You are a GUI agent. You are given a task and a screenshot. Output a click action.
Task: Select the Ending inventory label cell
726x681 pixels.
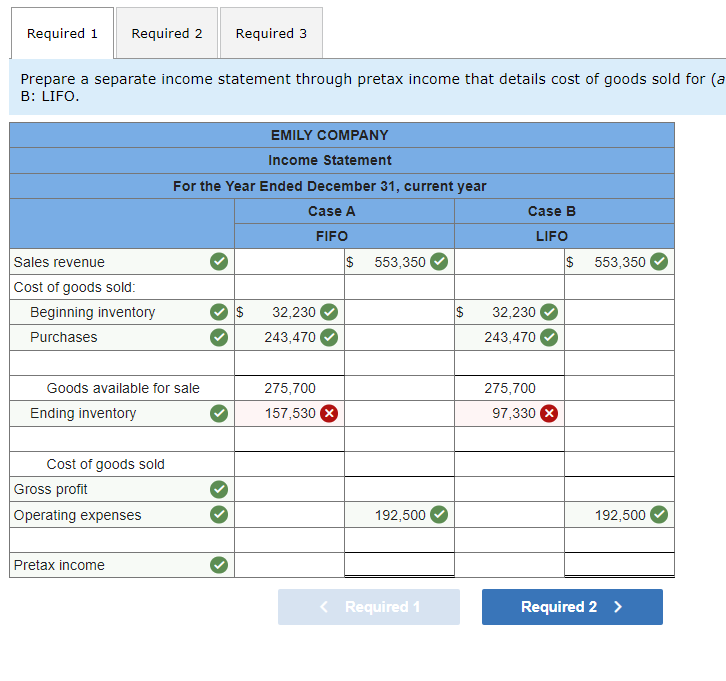coord(122,413)
